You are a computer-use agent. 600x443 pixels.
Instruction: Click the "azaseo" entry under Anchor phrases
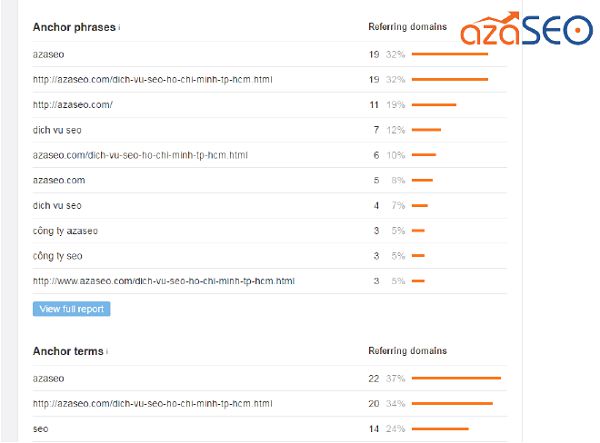pos(48,54)
